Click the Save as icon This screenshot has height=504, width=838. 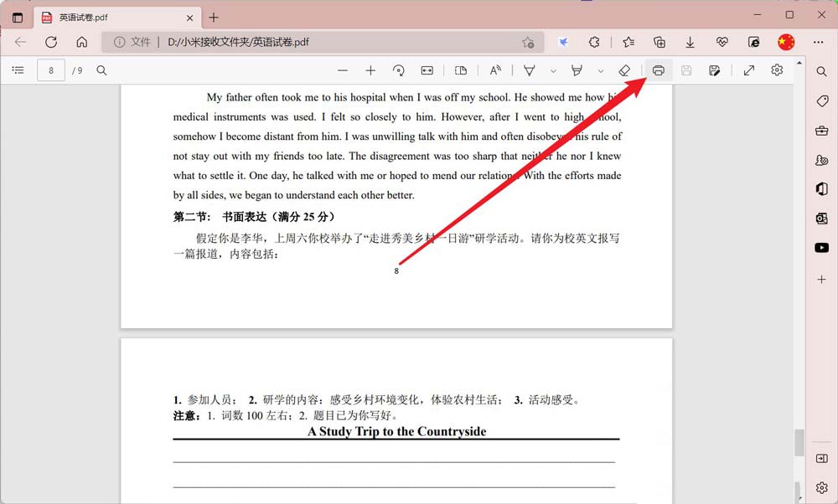(715, 70)
